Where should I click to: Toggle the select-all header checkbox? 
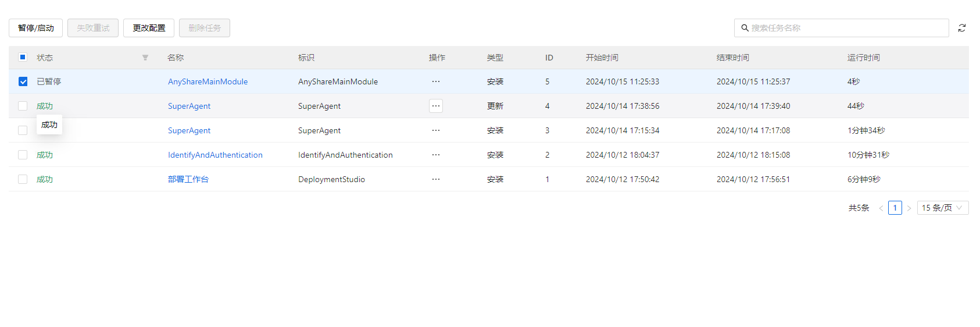[23, 57]
